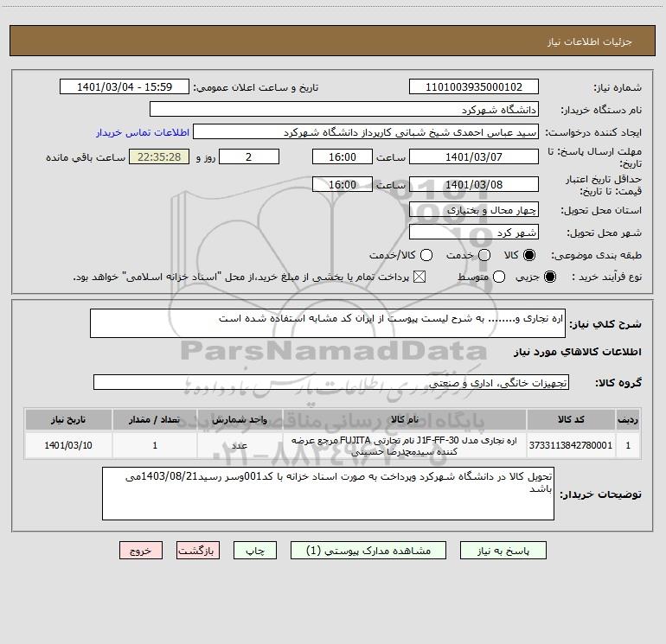Click the response deadline date 1401/03/07

(474, 157)
